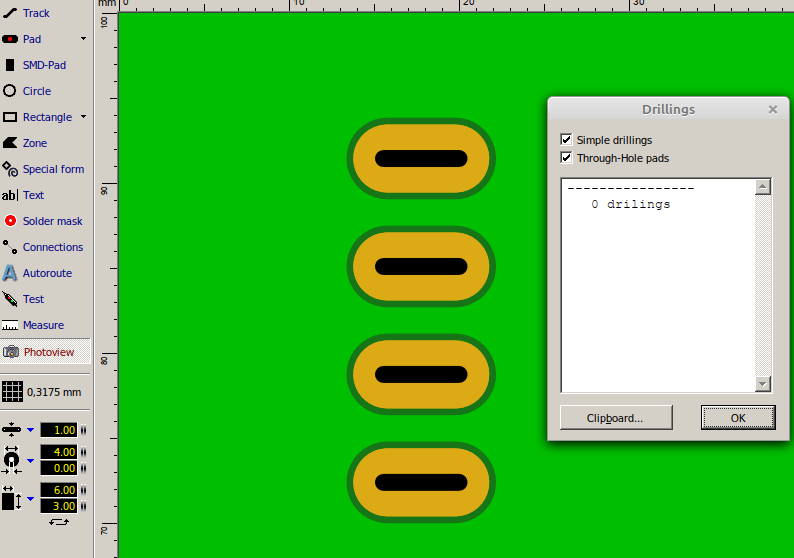Click the track width 1.00 field
The height and width of the screenshot is (558, 794).
click(59, 430)
